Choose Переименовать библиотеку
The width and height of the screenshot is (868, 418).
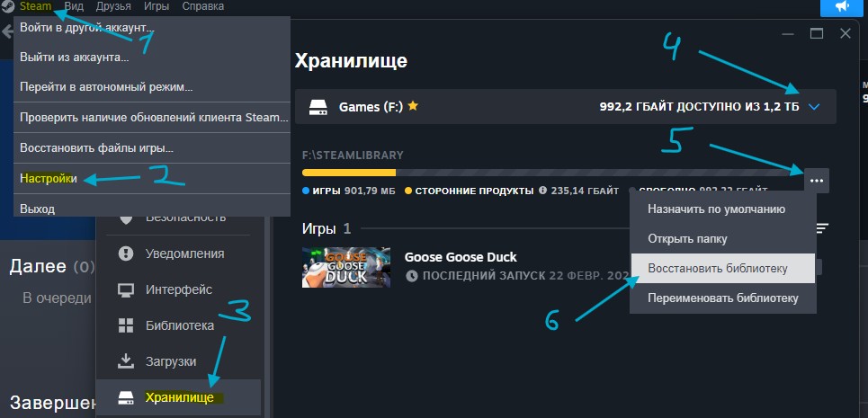click(x=723, y=298)
